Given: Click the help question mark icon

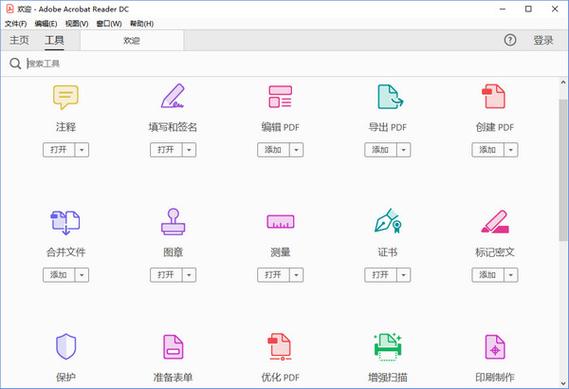Looking at the screenshot, I should click(x=510, y=40).
